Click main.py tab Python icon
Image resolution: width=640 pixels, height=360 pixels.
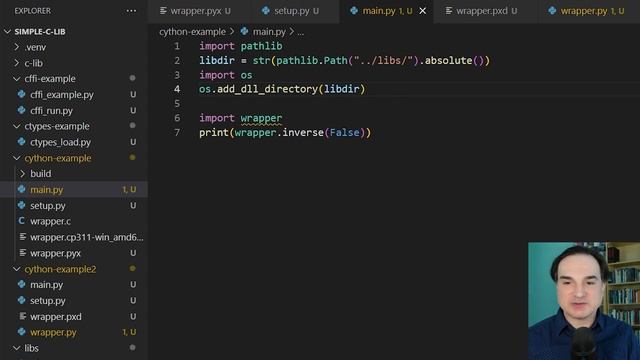tap(354, 11)
